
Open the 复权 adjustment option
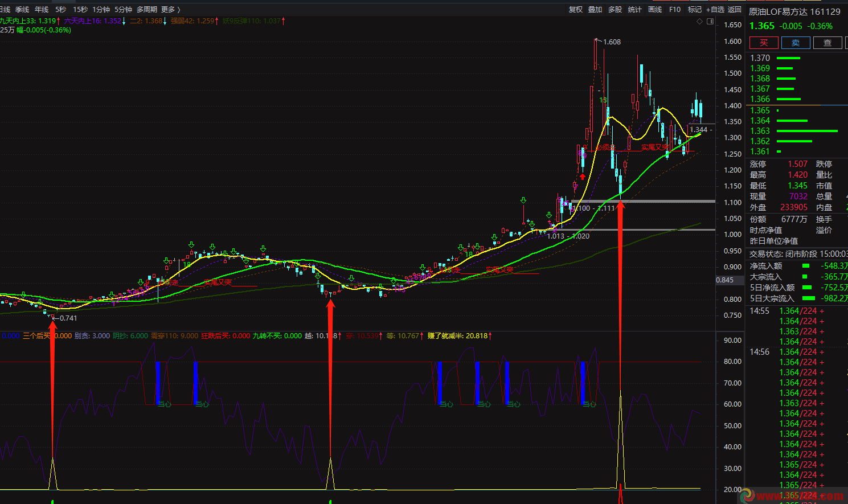tap(576, 9)
